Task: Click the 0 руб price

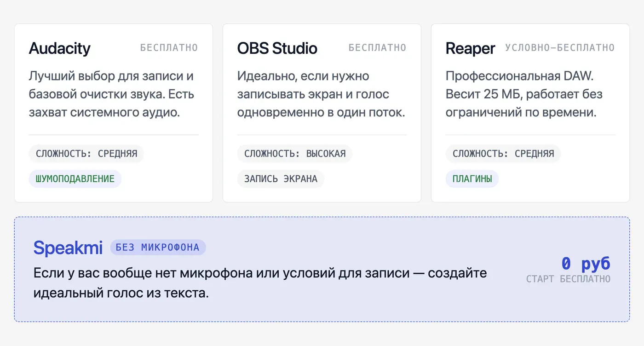Action: tap(586, 264)
